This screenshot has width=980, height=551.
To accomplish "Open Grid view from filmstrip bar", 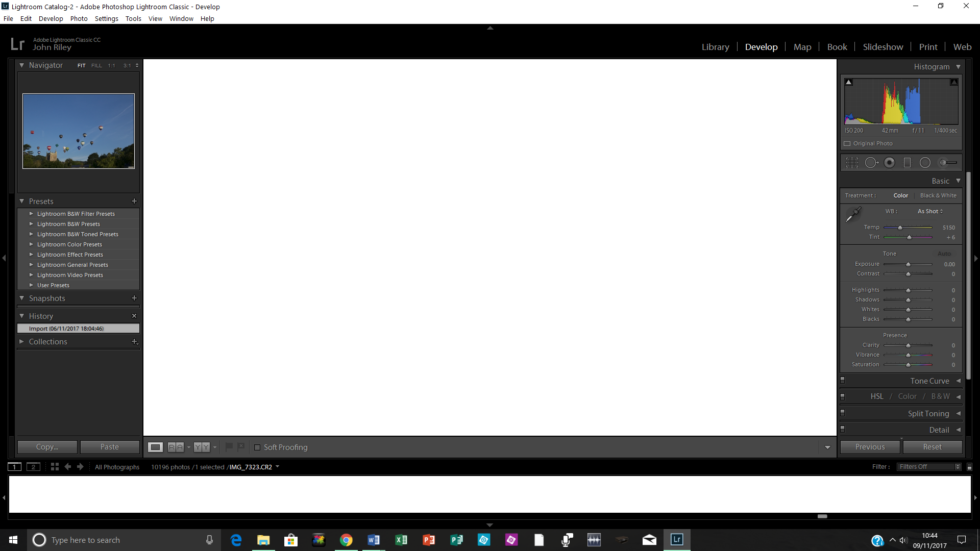I will (55, 467).
